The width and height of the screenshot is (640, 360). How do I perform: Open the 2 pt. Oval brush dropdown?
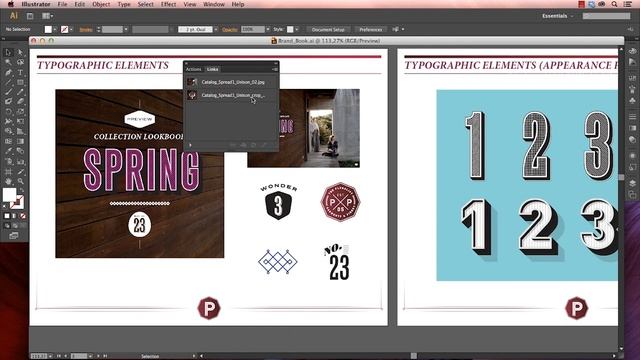[x=216, y=29]
